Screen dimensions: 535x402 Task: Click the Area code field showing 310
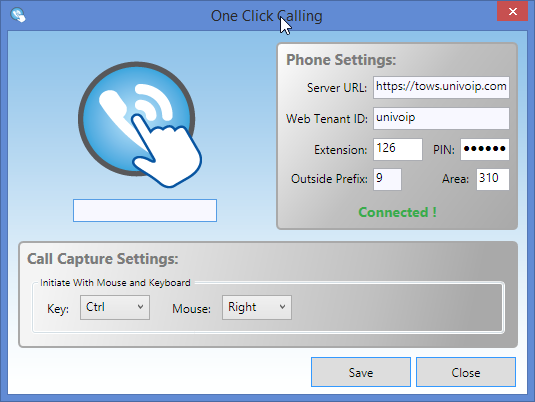(x=493, y=179)
